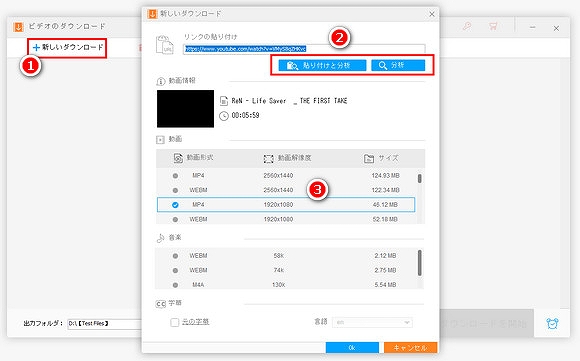Click the 46.12 MB size value
The width and height of the screenshot is (580, 361).
[385, 205]
